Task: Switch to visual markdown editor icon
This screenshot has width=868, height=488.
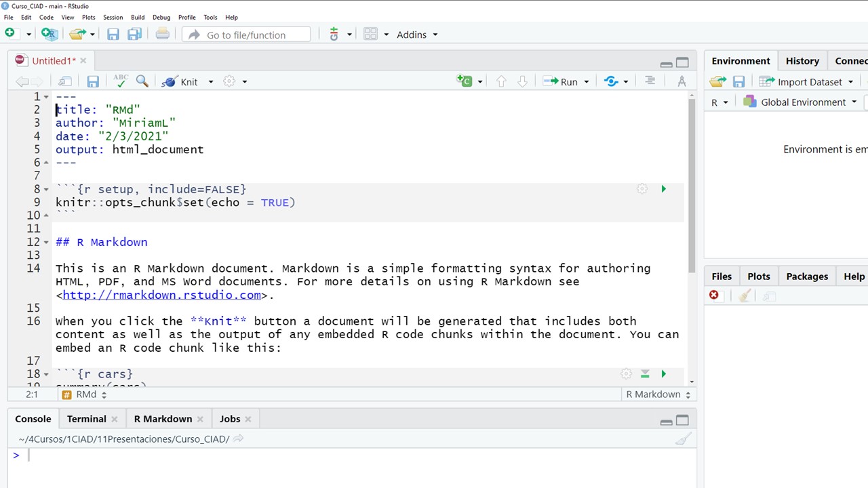Action: [x=682, y=81]
